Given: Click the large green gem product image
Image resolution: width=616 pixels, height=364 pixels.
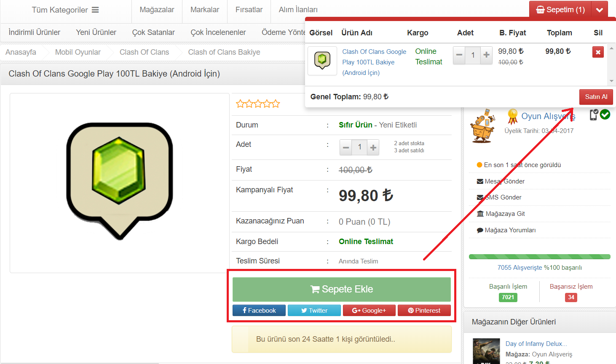Looking at the screenshot, I should click(120, 181).
